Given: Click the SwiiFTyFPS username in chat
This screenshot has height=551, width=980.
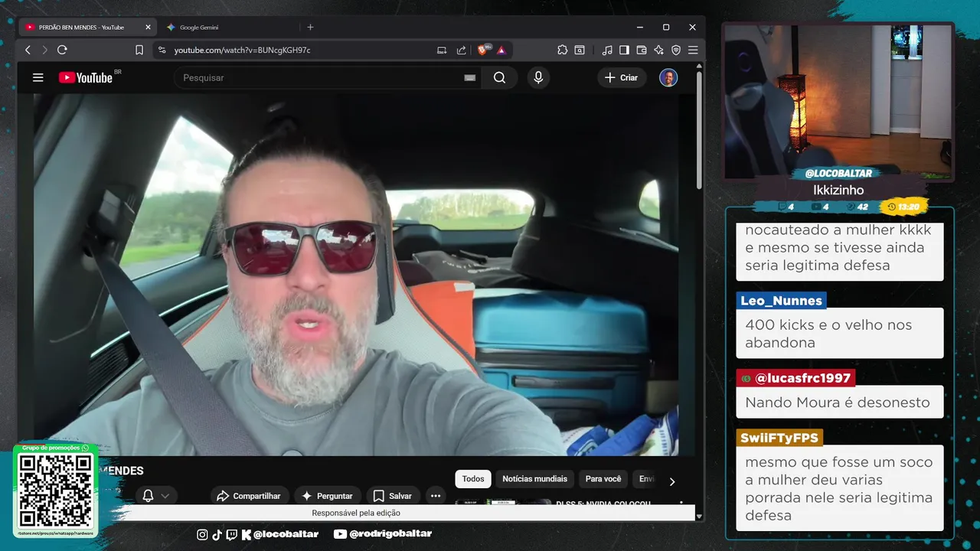Looking at the screenshot, I should [779, 438].
